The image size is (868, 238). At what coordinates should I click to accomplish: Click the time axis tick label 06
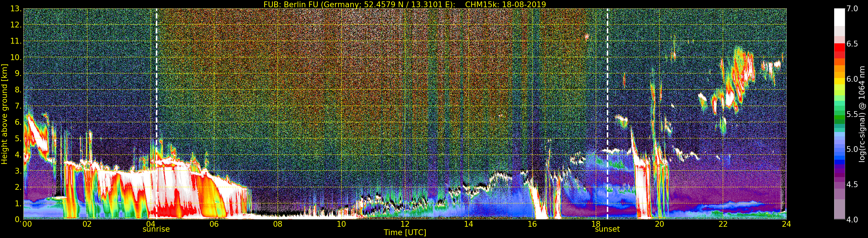(x=214, y=224)
